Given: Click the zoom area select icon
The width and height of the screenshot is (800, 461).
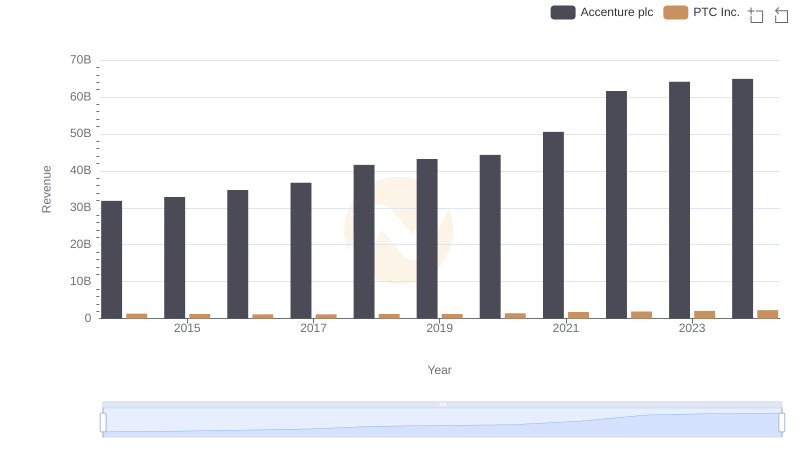Looking at the screenshot, I should (x=756, y=15).
